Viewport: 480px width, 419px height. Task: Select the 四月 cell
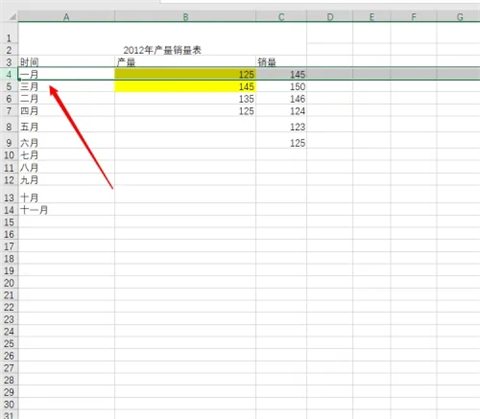(x=66, y=111)
